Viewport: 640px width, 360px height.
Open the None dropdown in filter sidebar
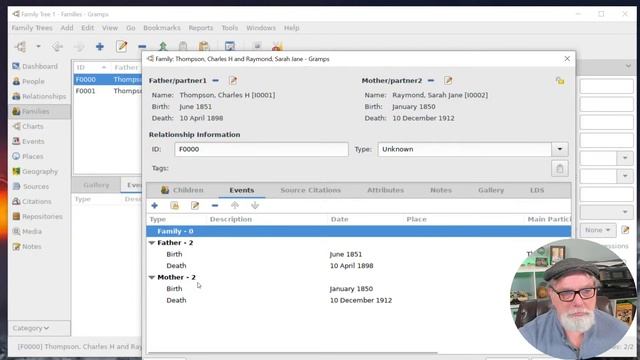[x=598, y=230]
